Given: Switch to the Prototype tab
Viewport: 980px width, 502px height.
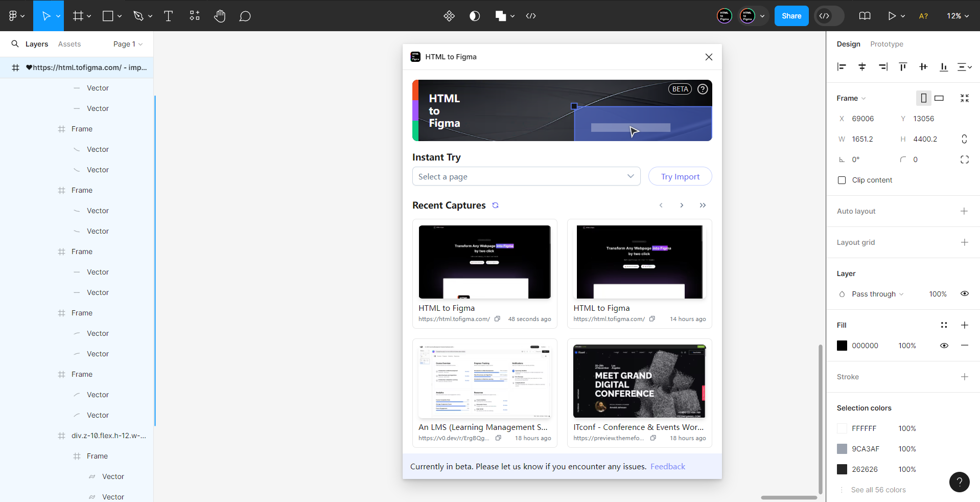Looking at the screenshot, I should [886, 44].
